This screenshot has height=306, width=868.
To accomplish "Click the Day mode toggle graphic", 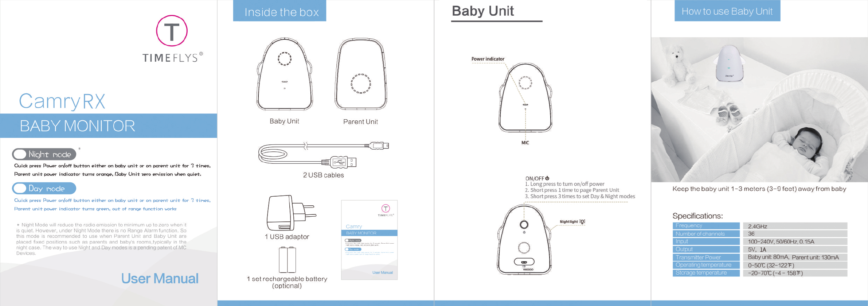I will pos(44,189).
